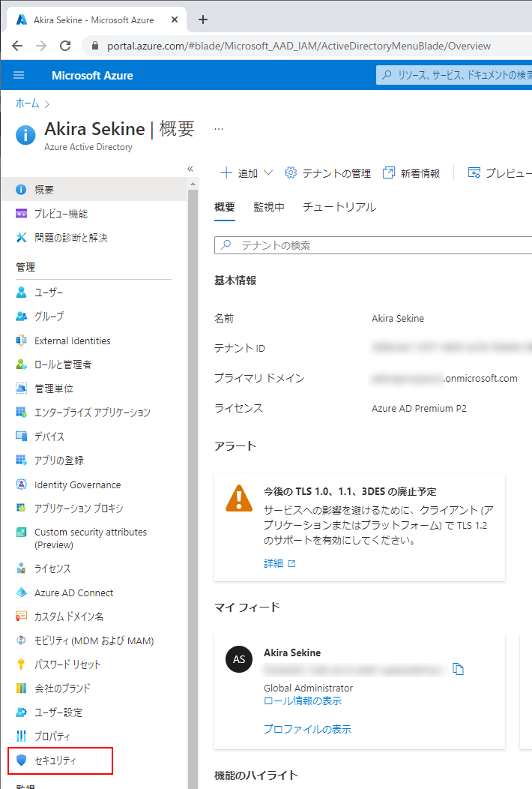Click the TLS warning triangle icon

tap(239, 498)
